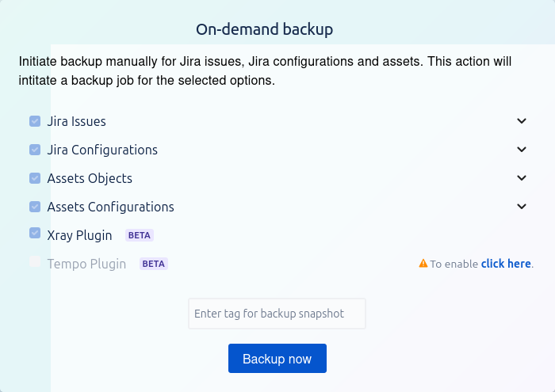
Task: Click the Assets Objects label
Action: tap(90, 179)
